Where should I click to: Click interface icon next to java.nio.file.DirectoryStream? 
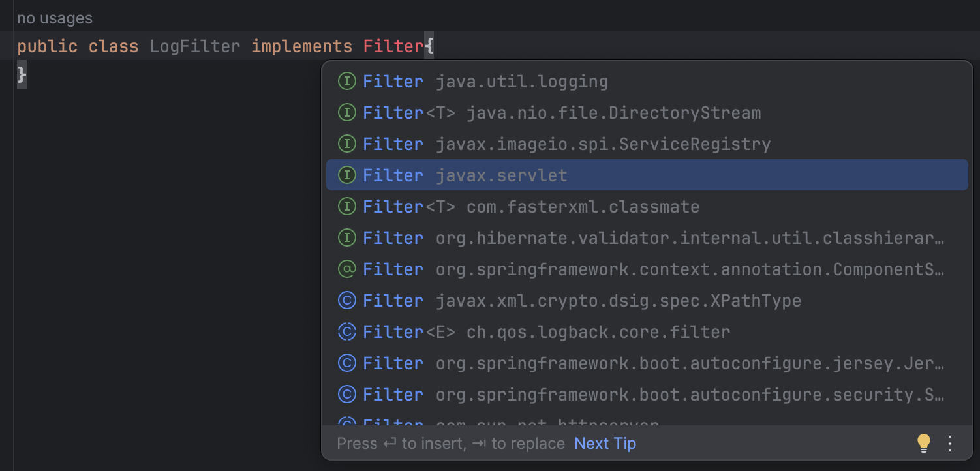pos(346,113)
